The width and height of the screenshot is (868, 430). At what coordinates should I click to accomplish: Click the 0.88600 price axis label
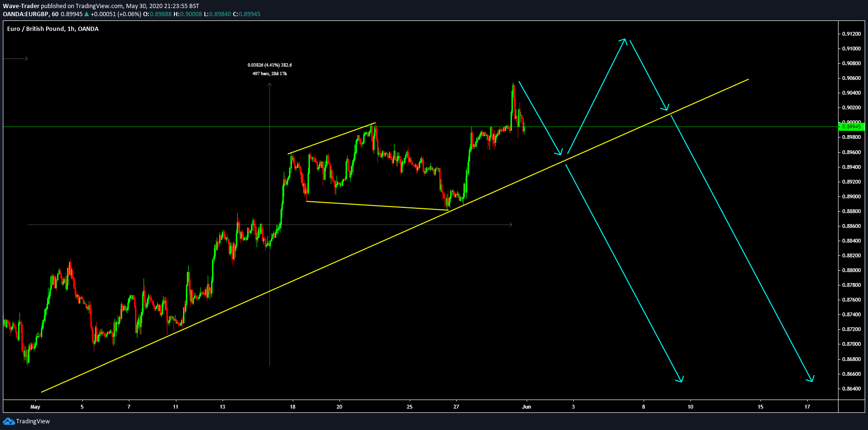point(851,226)
